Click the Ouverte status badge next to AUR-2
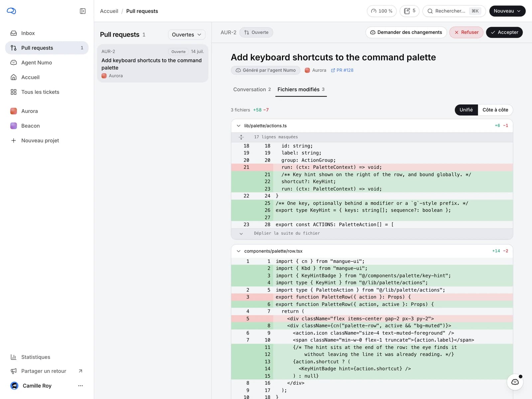Image resolution: width=532 pixels, height=399 pixels. [x=256, y=32]
